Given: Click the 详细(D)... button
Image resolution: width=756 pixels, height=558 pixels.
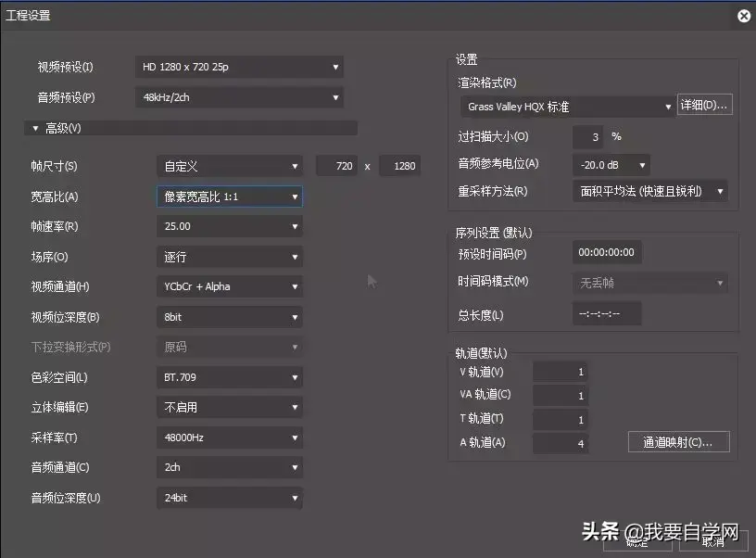Looking at the screenshot, I should tap(705, 105).
